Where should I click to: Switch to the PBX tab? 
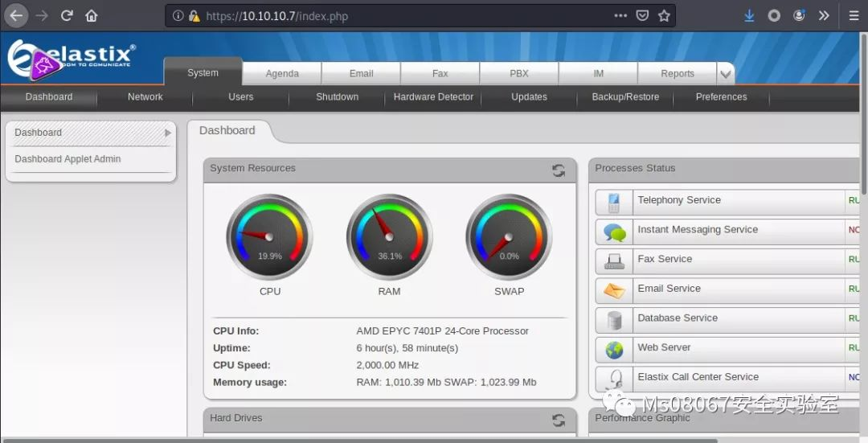click(519, 74)
